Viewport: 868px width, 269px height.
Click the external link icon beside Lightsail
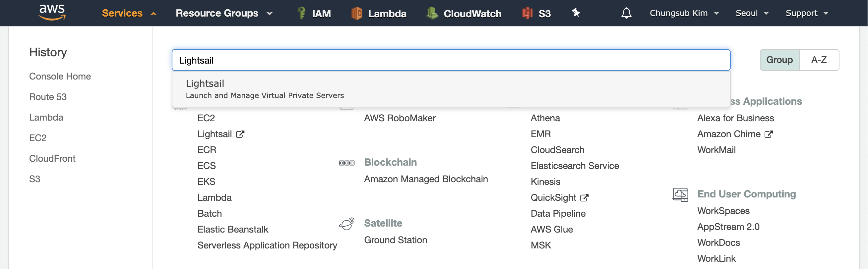coord(240,134)
